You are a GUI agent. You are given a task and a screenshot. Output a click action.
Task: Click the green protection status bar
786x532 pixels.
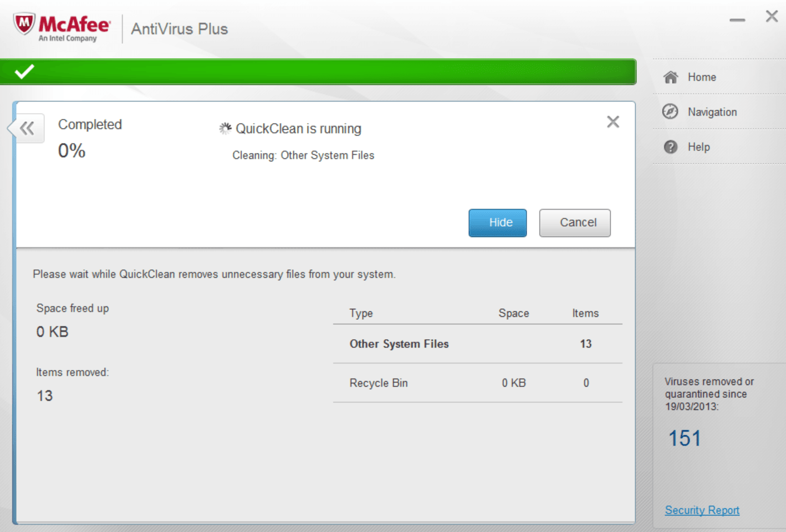click(318, 72)
